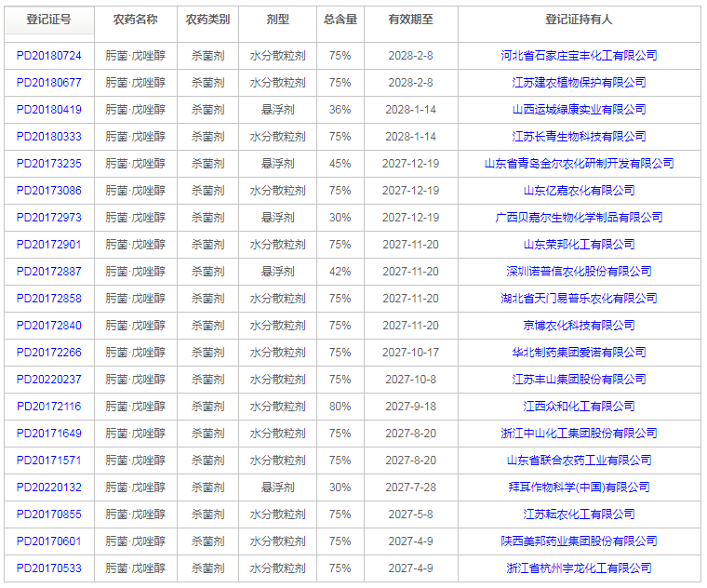Open registration link PD20172901
Viewport: 707px width, 588px height.
48,245
